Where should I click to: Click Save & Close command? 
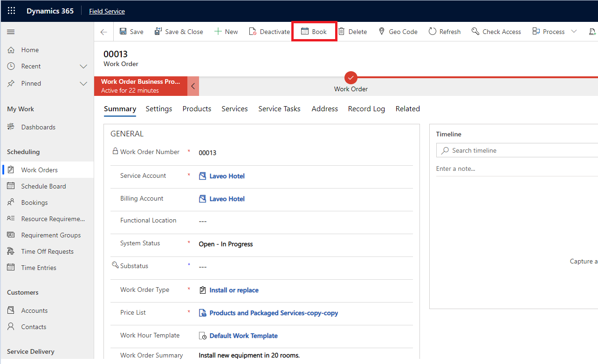click(179, 32)
